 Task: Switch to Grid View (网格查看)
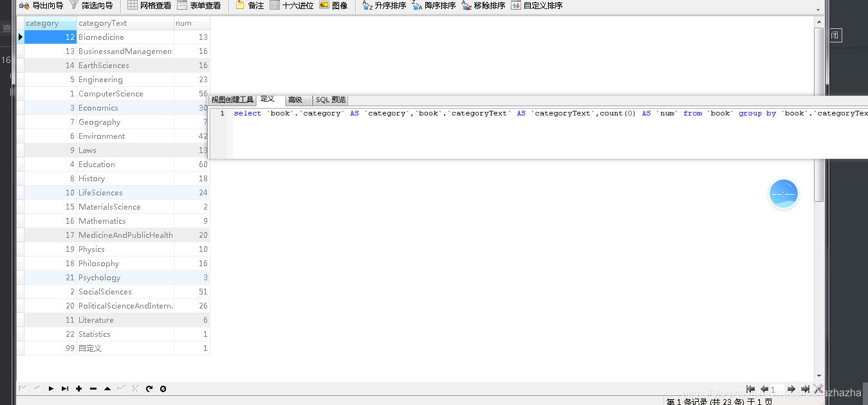tap(149, 6)
